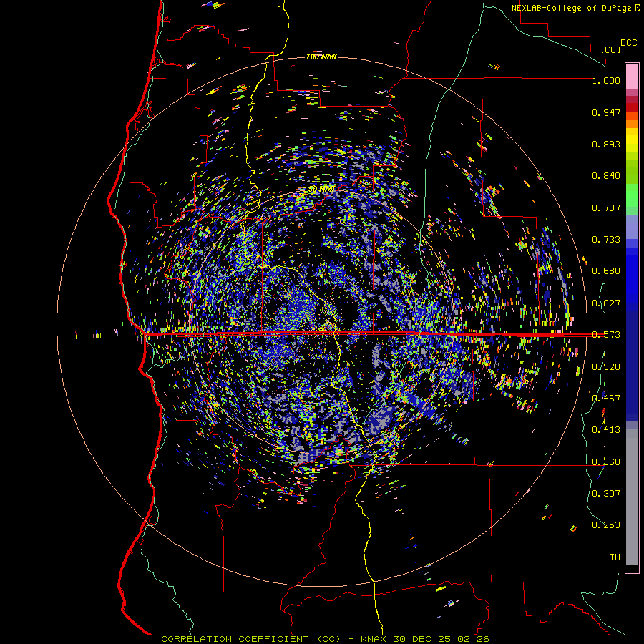Pick the bright green color scale segment
The height and width of the screenshot is (644, 644).
(632, 195)
